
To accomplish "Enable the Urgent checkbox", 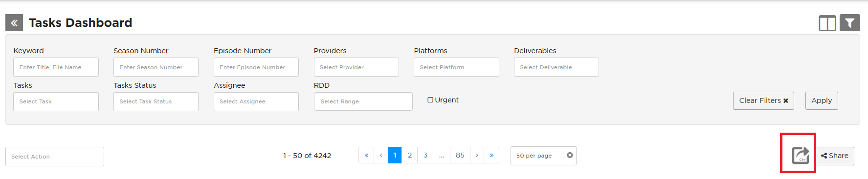I will tap(430, 100).
